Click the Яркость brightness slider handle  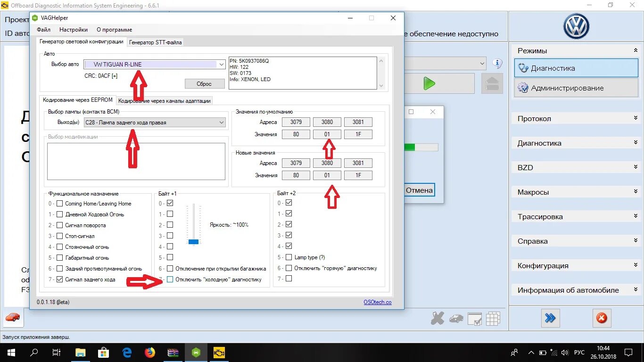(193, 241)
